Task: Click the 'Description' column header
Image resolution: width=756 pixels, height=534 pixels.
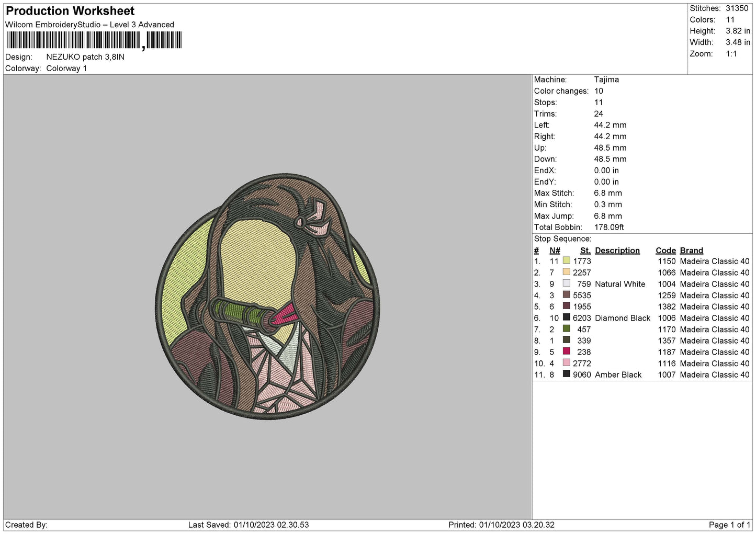Action: tap(617, 251)
